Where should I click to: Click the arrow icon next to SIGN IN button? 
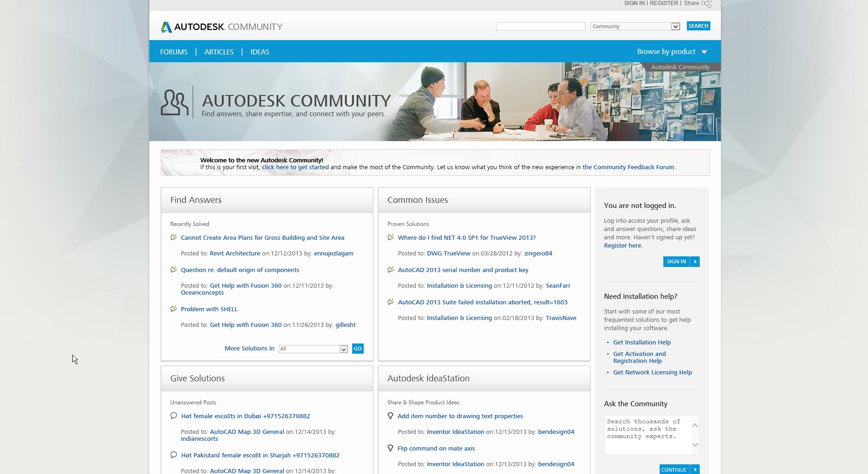(695, 261)
